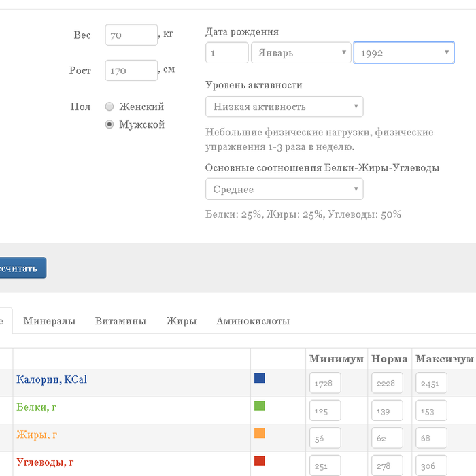
Task: Expand the Низкая активность dropdown
Action: (284, 107)
